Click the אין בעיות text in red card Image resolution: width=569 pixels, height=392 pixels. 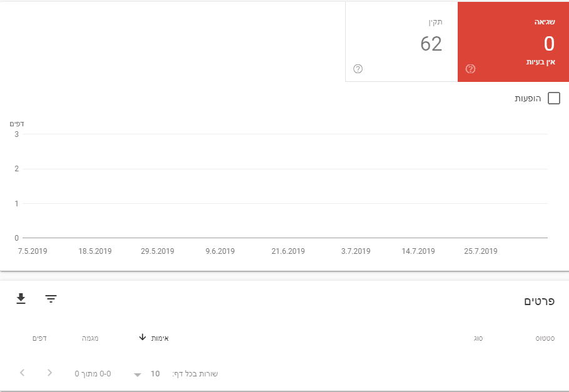tap(541, 62)
